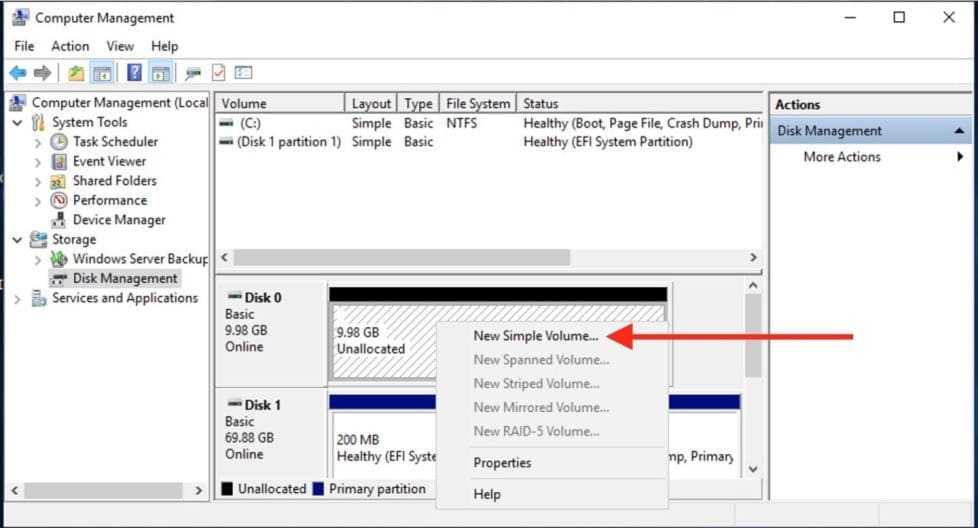The width and height of the screenshot is (978, 528).
Task: Collapse the System Tools tree node
Action: click(x=17, y=123)
